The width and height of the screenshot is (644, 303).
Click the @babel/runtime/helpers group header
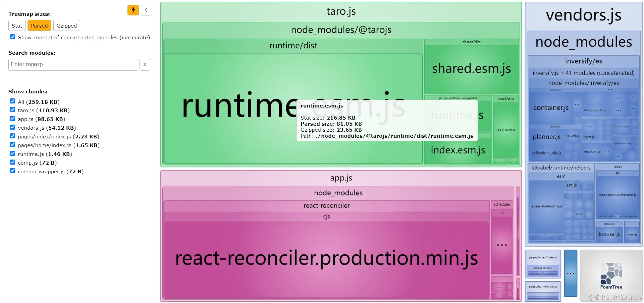click(x=561, y=168)
